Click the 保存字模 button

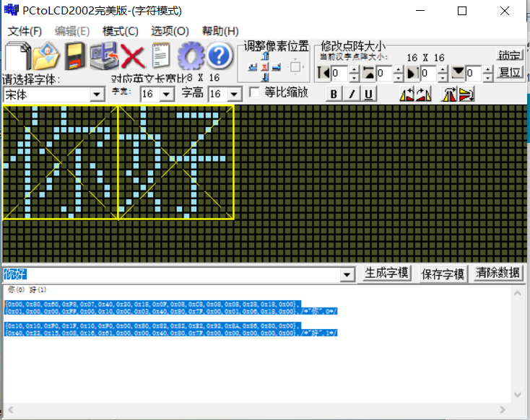[x=443, y=274]
